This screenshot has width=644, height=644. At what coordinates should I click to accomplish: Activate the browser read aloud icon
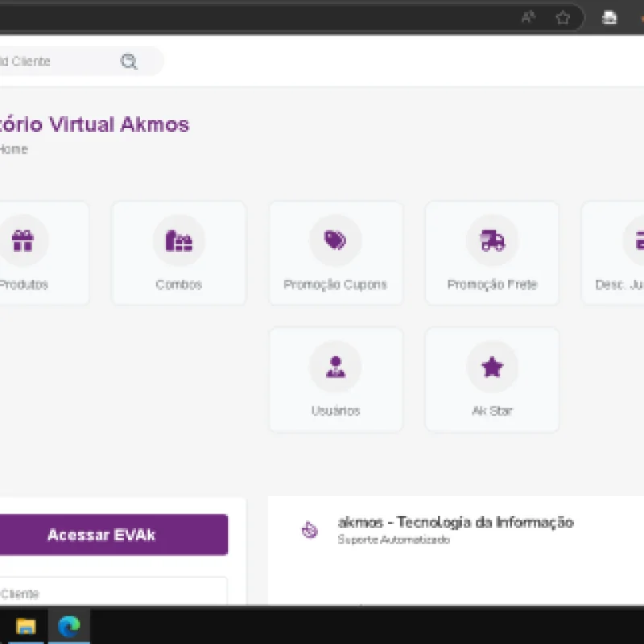(x=528, y=18)
